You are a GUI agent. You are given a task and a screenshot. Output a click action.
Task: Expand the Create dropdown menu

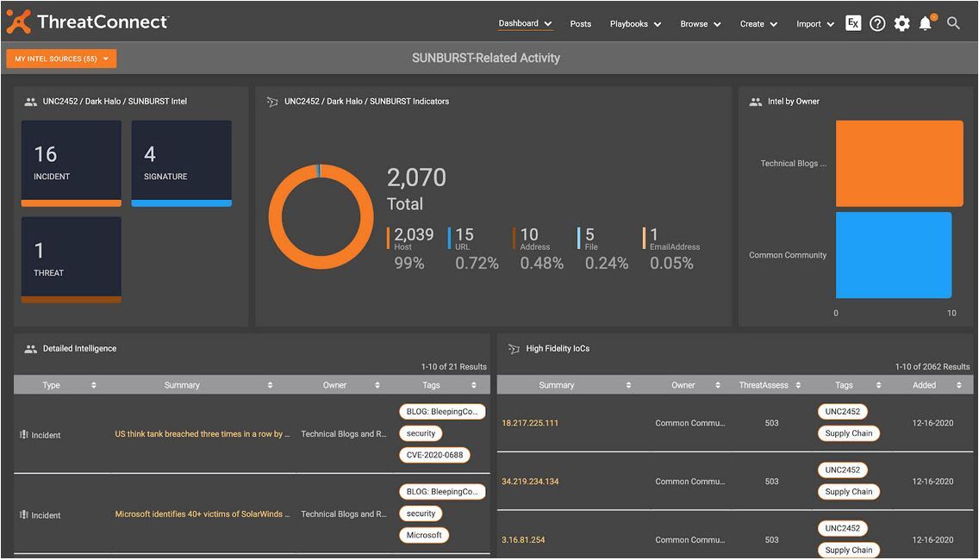click(x=758, y=24)
